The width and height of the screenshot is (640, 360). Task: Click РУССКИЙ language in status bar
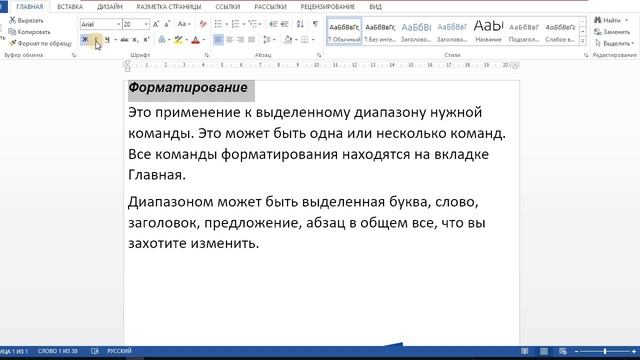tap(119, 351)
